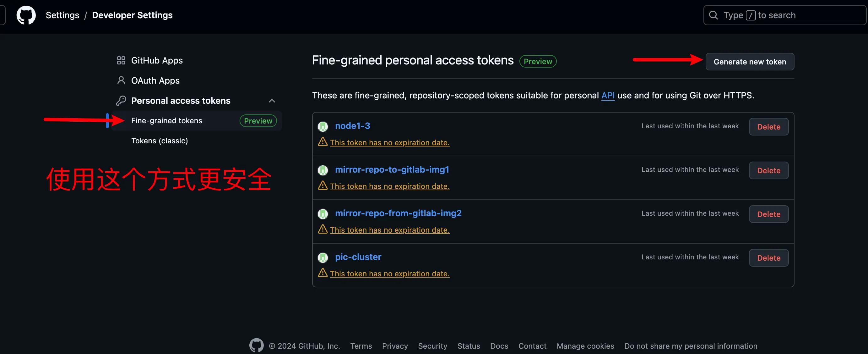This screenshot has width=868, height=354.
Task: Focus the Type / to search field
Action: [x=784, y=15]
